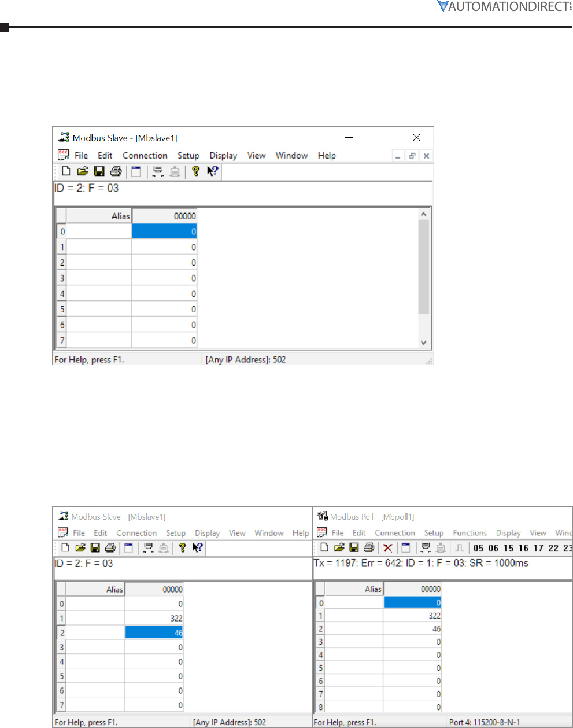Click function 15 button in Modbus Poll toolbar
The width and height of the screenshot is (573, 728).
(508, 548)
